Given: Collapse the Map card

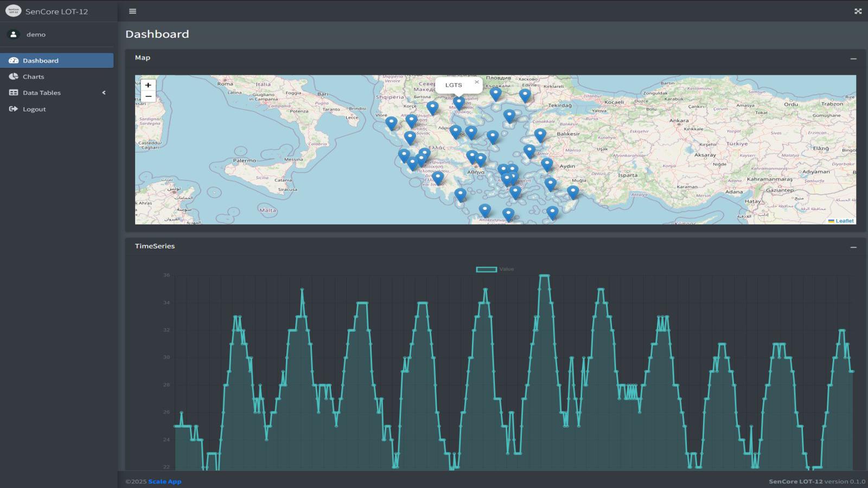Looking at the screenshot, I should tap(853, 59).
